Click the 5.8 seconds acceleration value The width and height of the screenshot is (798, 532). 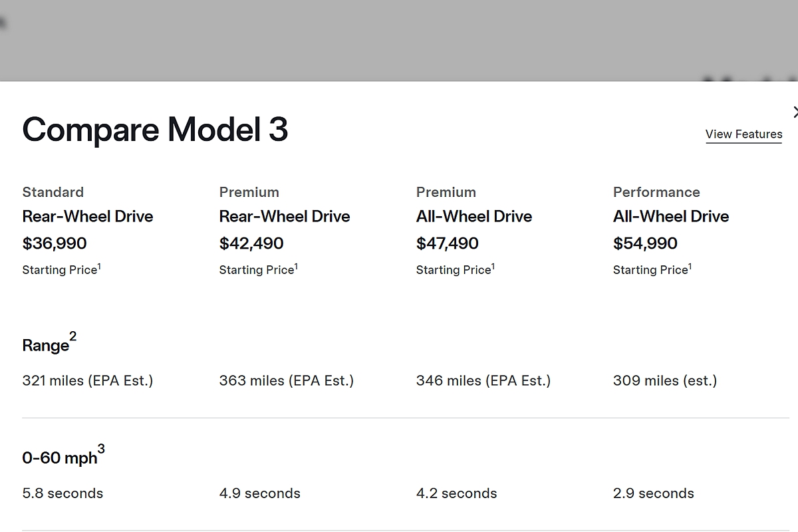point(63,493)
